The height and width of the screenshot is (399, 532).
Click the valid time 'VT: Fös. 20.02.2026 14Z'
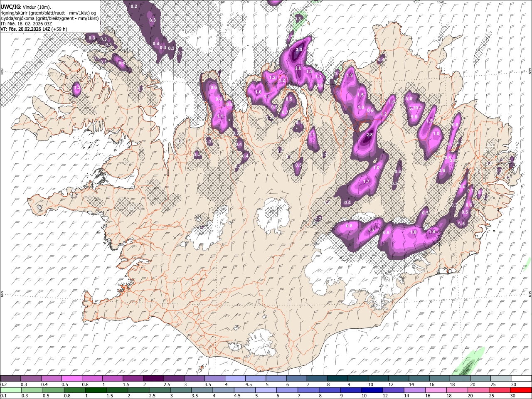[25, 29]
